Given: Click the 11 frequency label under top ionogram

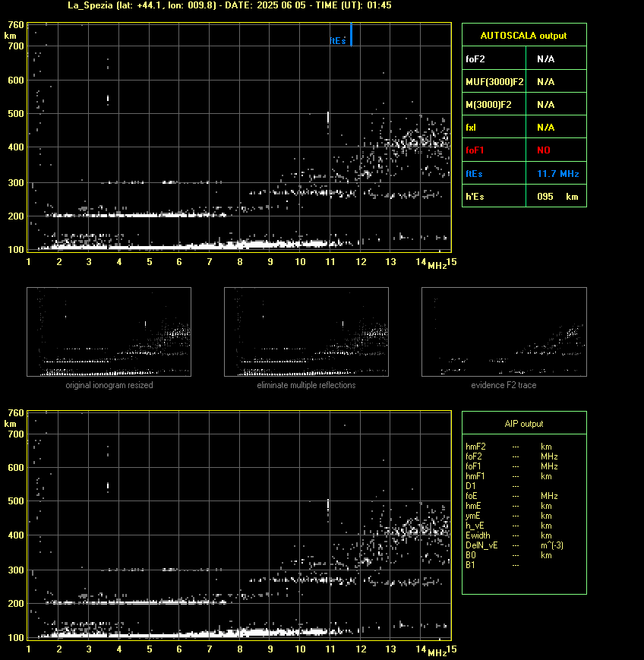Looking at the screenshot, I should click(330, 262).
